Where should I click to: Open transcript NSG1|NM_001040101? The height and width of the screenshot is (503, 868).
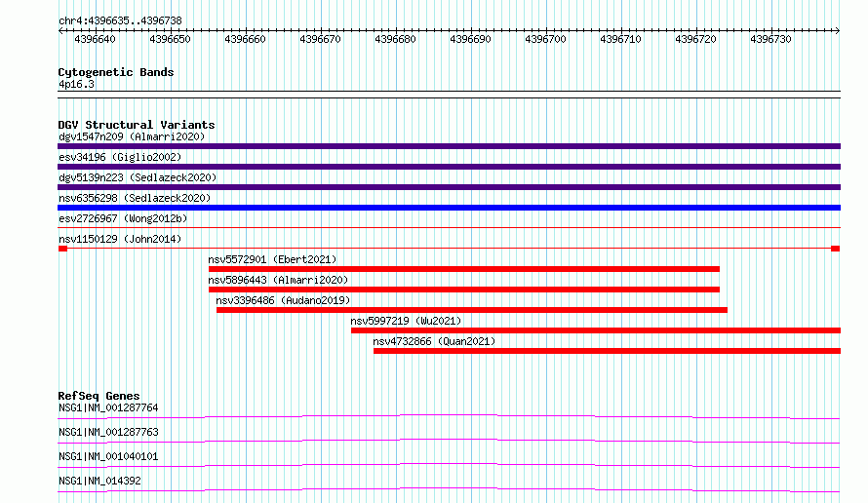tap(108, 456)
